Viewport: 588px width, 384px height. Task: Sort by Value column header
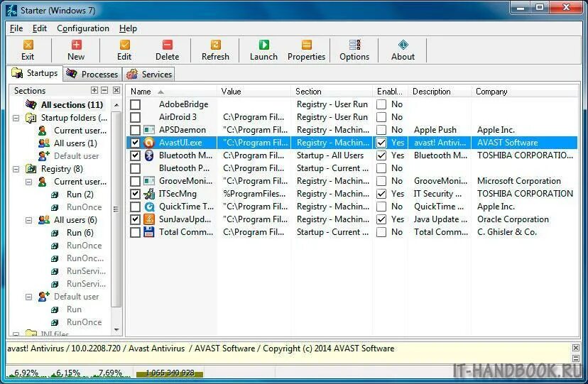[254, 92]
